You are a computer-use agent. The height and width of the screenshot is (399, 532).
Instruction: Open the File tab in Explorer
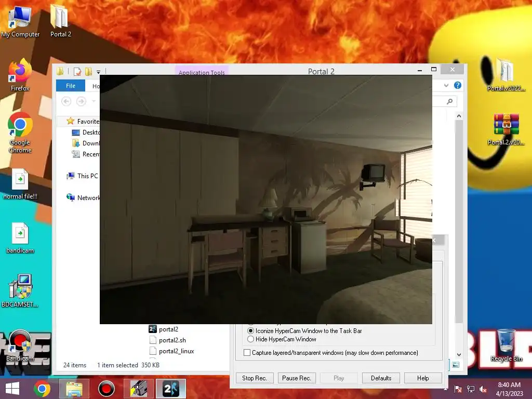tap(71, 86)
